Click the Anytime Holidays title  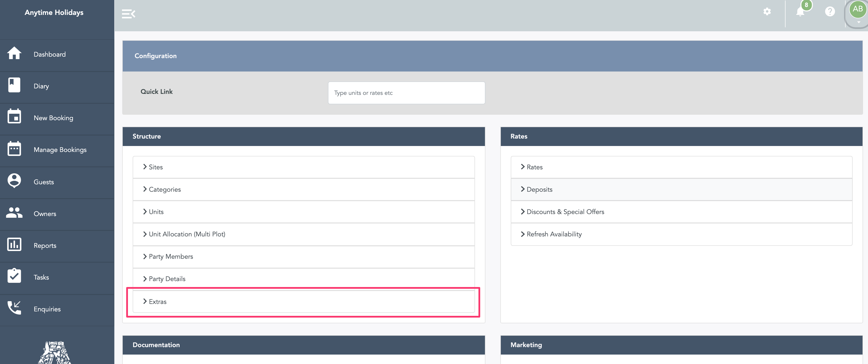click(54, 12)
